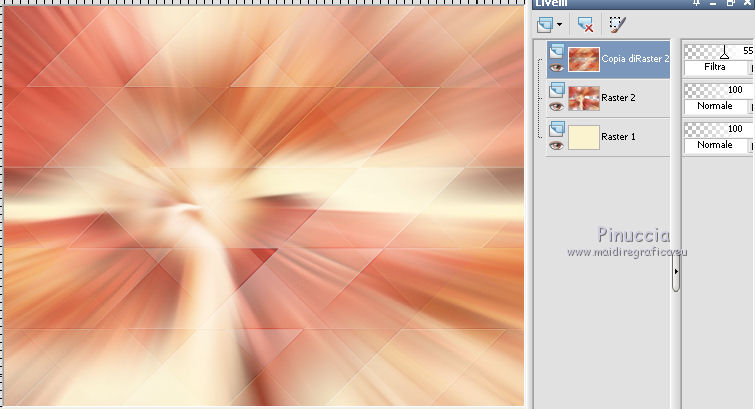Pin the Livelli panel

pyautogui.click(x=696, y=3)
